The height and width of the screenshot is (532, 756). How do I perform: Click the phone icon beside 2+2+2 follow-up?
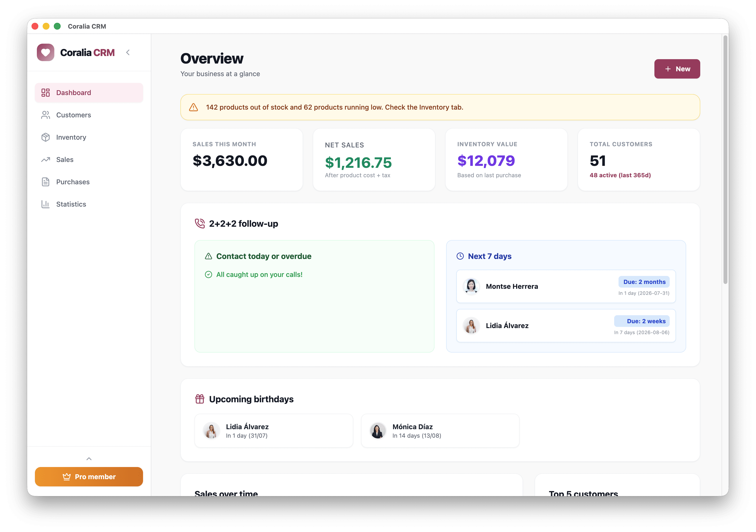200,224
